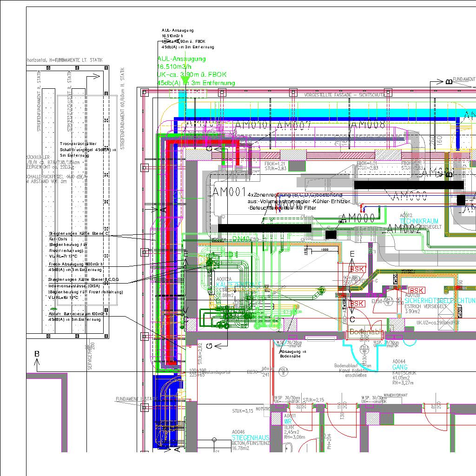Viewport: 476px width, 476px height.
Task: Click the 'VORGESTELLTE FASSADE – SICHTSCHUTZ' label
Action: (x=344, y=95)
